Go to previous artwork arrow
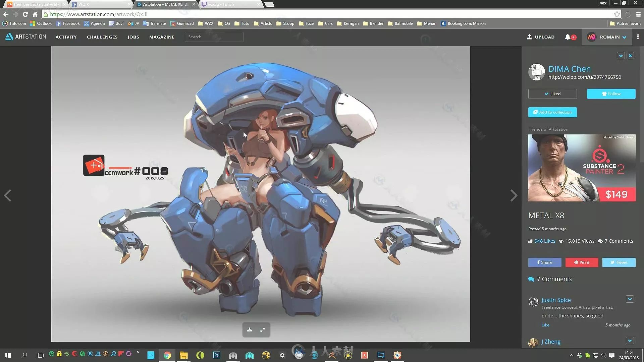This screenshot has height=362, width=644. point(8,195)
